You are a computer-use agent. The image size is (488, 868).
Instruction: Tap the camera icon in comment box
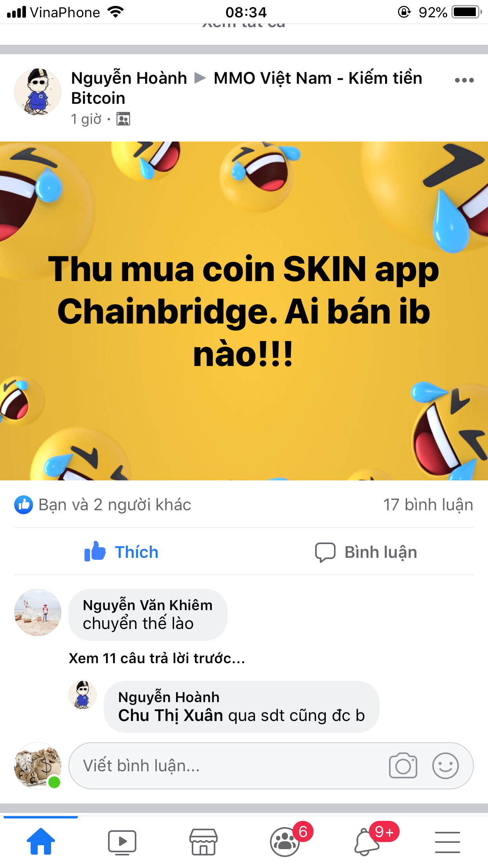click(403, 765)
